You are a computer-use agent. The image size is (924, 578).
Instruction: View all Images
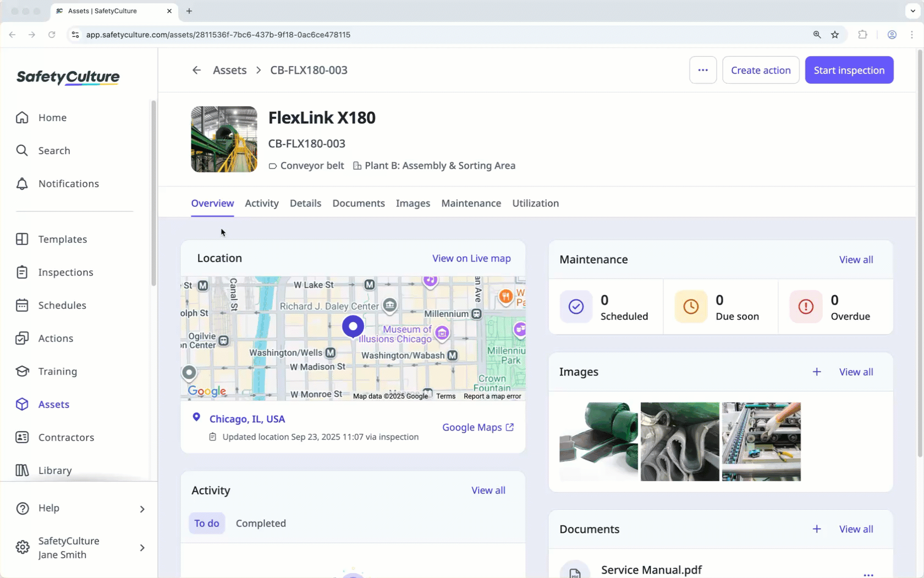pyautogui.click(x=856, y=372)
